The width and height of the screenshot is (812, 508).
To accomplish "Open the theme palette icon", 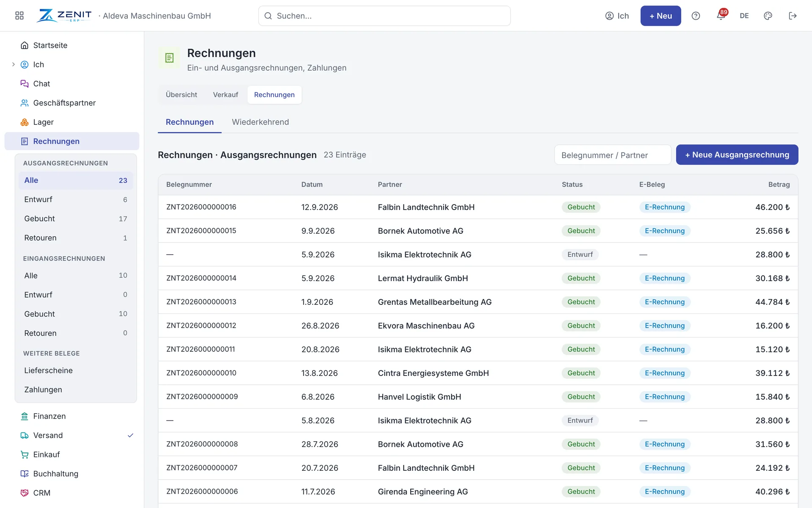I will point(768,16).
